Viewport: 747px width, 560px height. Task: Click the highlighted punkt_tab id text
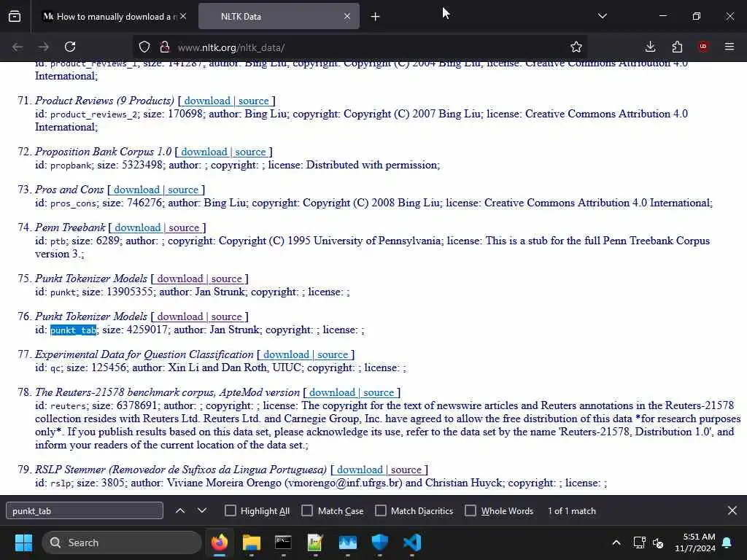click(74, 330)
